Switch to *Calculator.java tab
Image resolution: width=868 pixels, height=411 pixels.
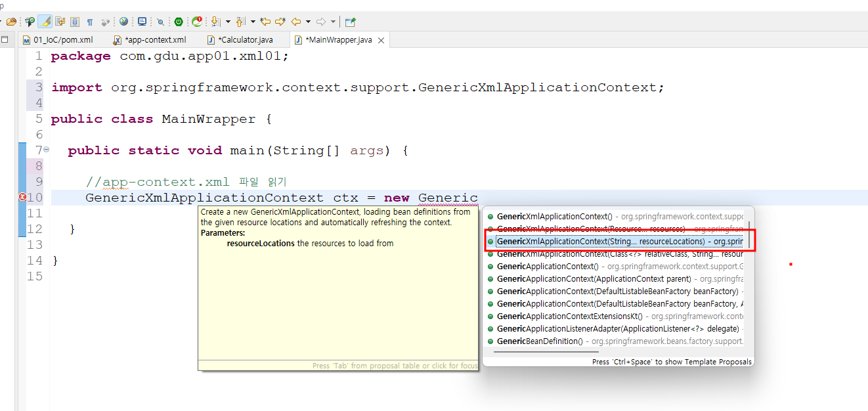point(240,39)
